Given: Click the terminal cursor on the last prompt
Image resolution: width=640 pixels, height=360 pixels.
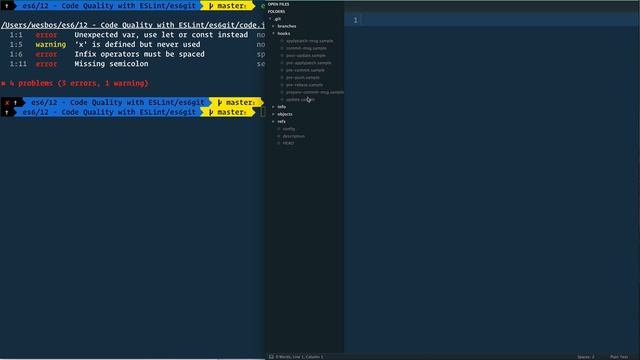Looking at the screenshot, I should pyautogui.click(x=262, y=112).
